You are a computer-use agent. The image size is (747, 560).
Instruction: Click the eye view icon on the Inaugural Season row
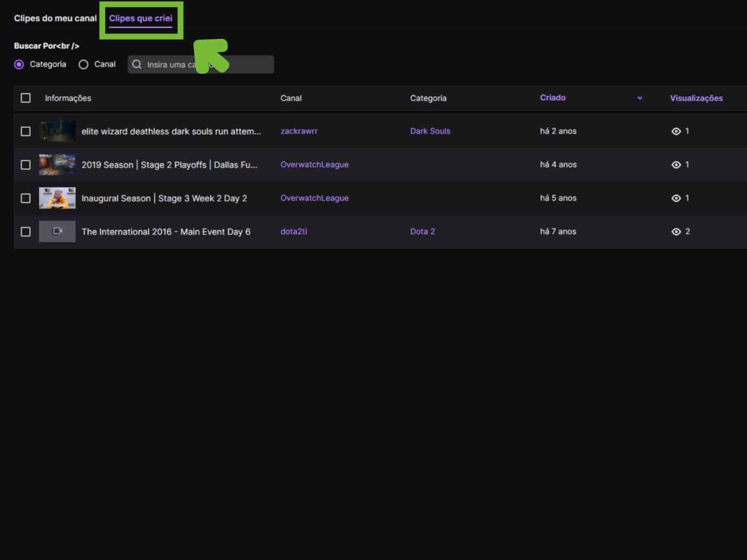pos(676,198)
